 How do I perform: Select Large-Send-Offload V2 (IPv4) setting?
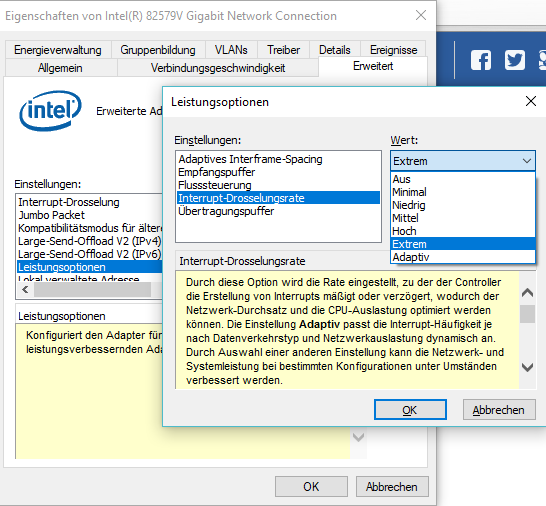(90, 241)
